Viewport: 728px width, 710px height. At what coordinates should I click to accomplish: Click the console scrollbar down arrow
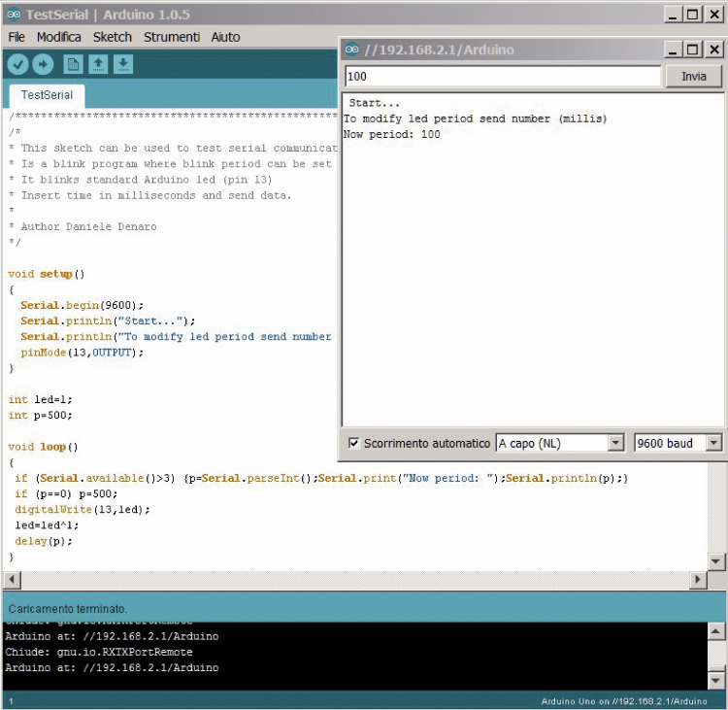click(715, 681)
